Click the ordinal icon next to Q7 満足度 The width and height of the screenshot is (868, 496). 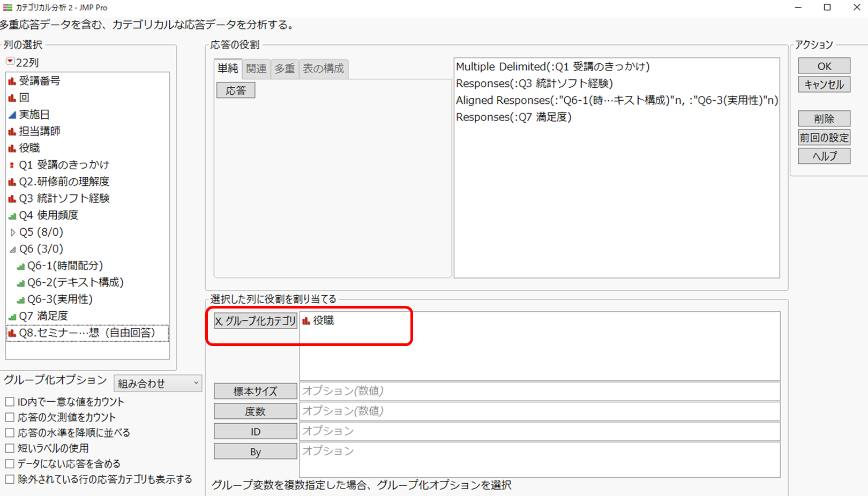click(12, 317)
